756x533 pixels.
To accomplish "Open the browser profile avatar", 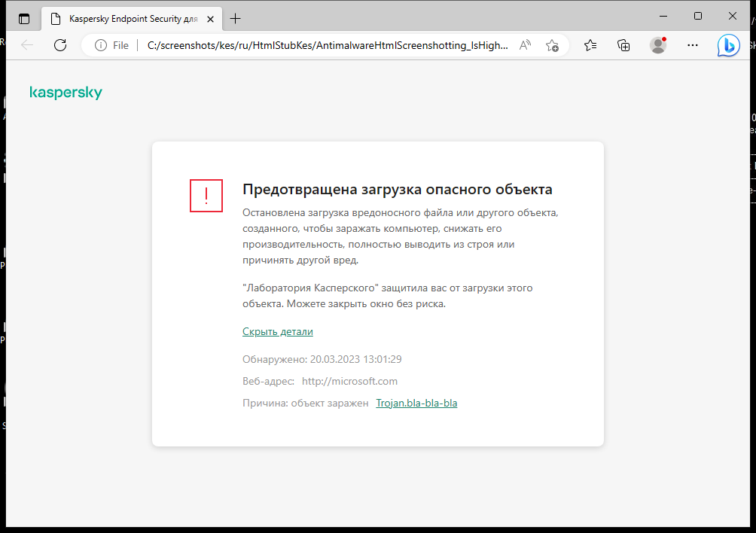I will [x=657, y=45].
